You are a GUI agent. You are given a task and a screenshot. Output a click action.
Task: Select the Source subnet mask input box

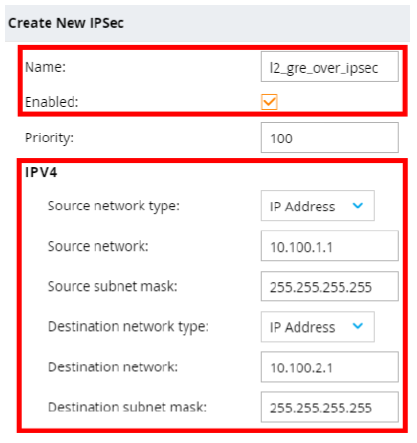click(329, 286)
